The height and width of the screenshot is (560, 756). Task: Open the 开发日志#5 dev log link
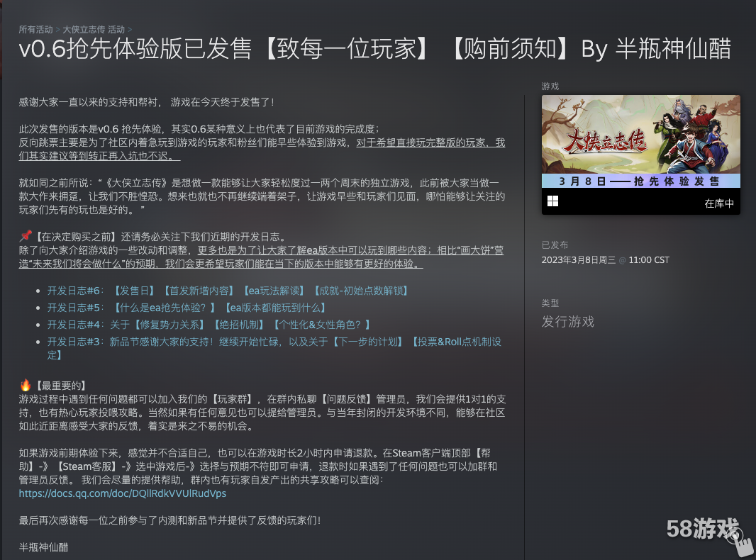click(x=75, y=308)
